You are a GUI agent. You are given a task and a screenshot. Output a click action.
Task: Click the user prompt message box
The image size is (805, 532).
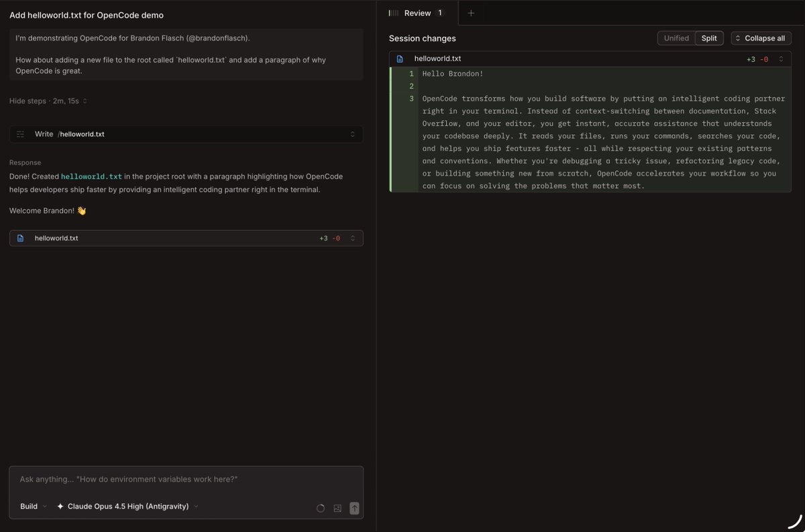pos(186,54)
